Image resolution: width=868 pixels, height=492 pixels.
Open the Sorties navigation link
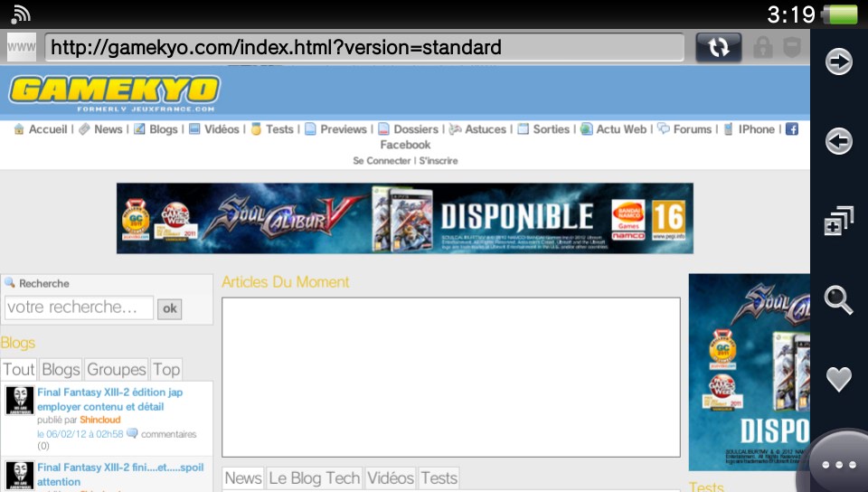[551, 129]
